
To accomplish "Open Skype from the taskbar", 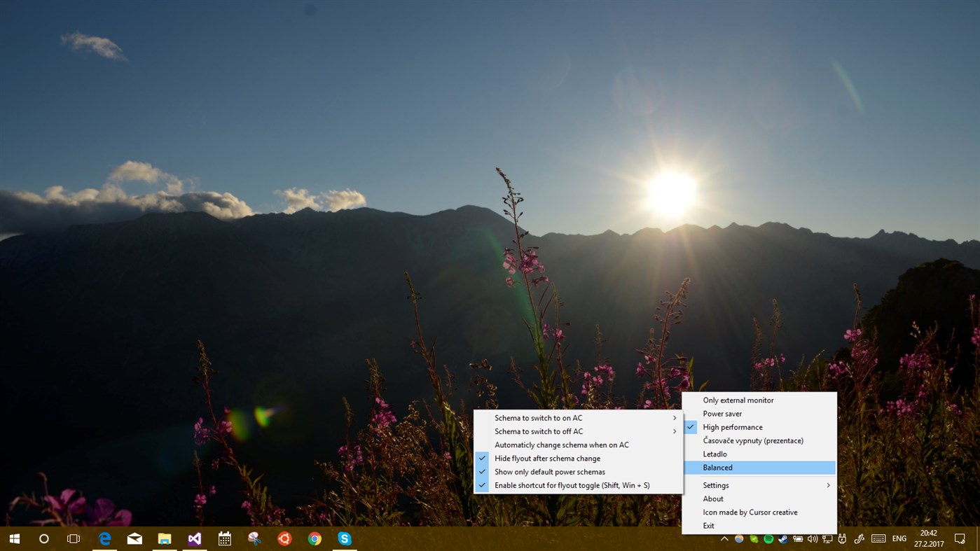I will tap(344, 538).
